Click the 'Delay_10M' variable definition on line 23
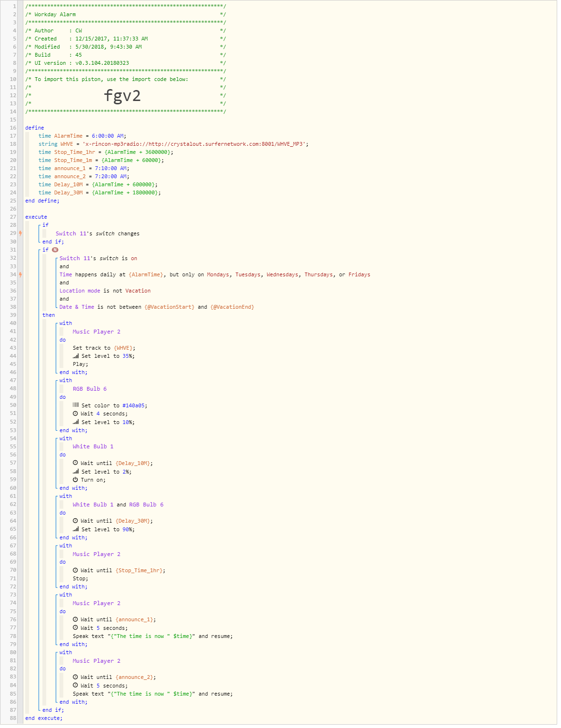Viewport: 561px width, 728px height. 98,184
